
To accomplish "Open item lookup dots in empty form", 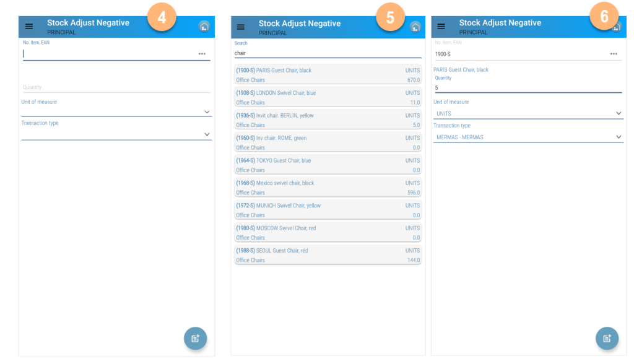I will tap(202, 54).
